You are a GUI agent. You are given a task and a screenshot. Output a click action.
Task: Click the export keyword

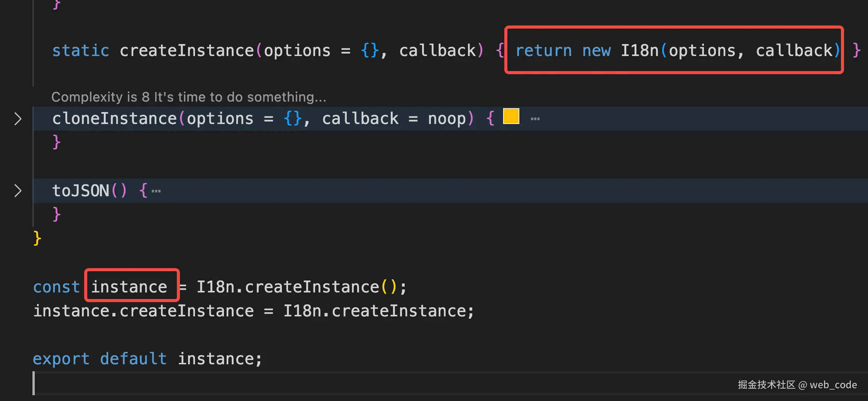(x=61, y=359)
